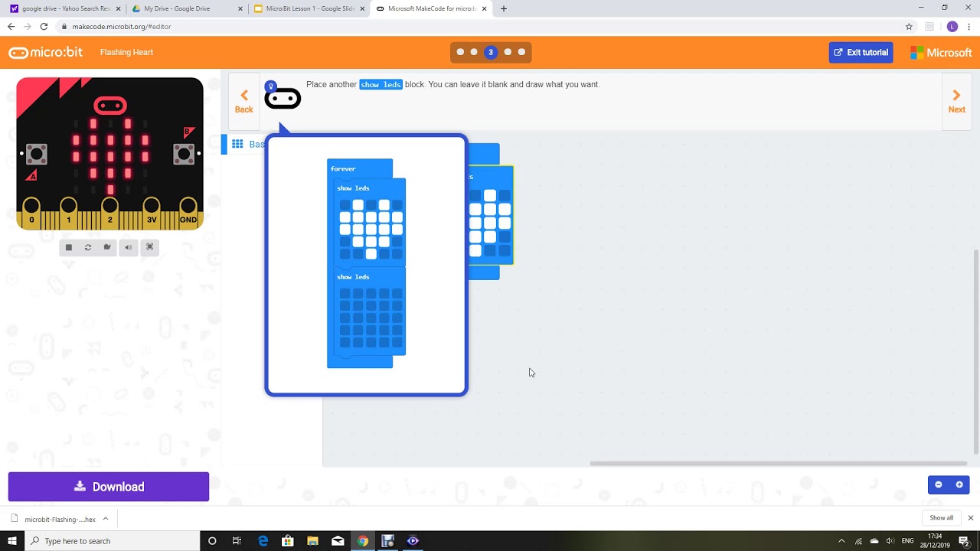
Task: Click the Windows taskbar search box
Action: click(x=113, y=541)
